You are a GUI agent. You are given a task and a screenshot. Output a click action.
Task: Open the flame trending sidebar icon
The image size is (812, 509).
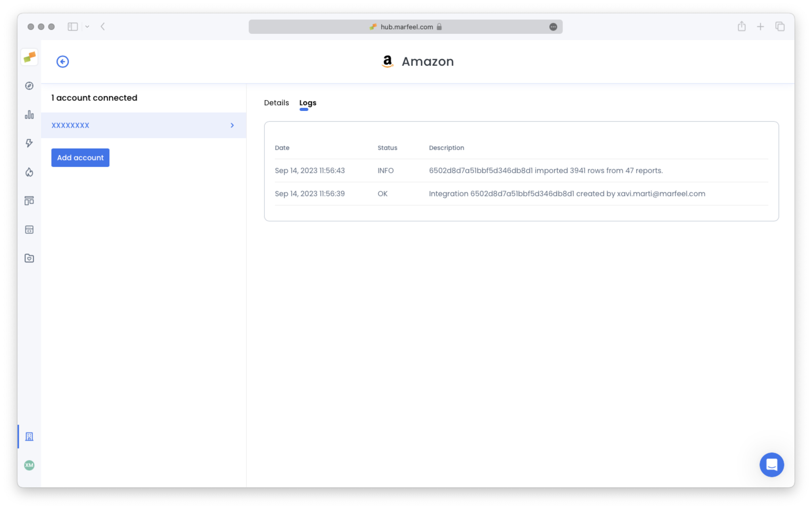(29, 172)
